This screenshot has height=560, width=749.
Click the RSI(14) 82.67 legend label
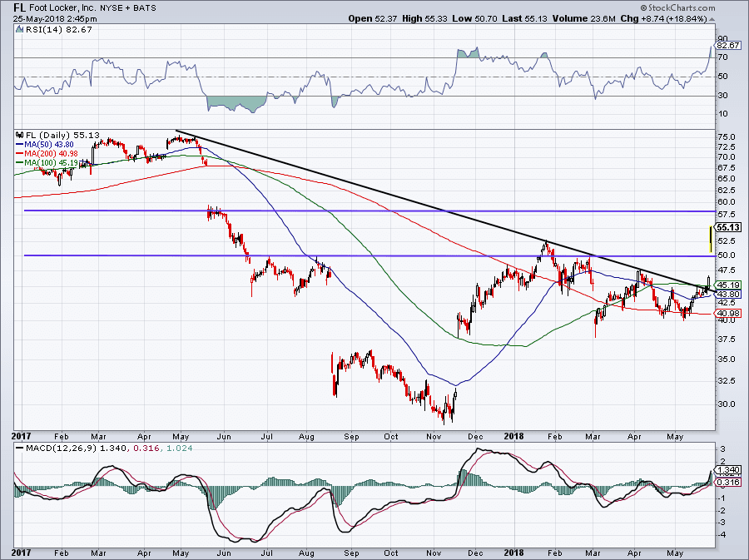(x=57, y=30)
